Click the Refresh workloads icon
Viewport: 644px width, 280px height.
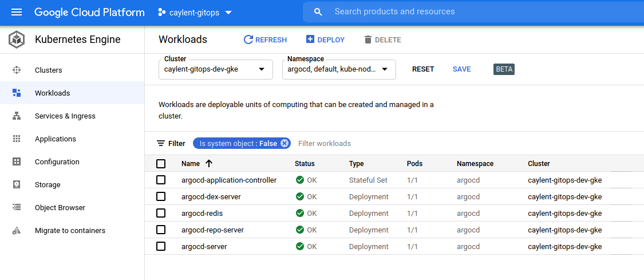tap(248, 40)
